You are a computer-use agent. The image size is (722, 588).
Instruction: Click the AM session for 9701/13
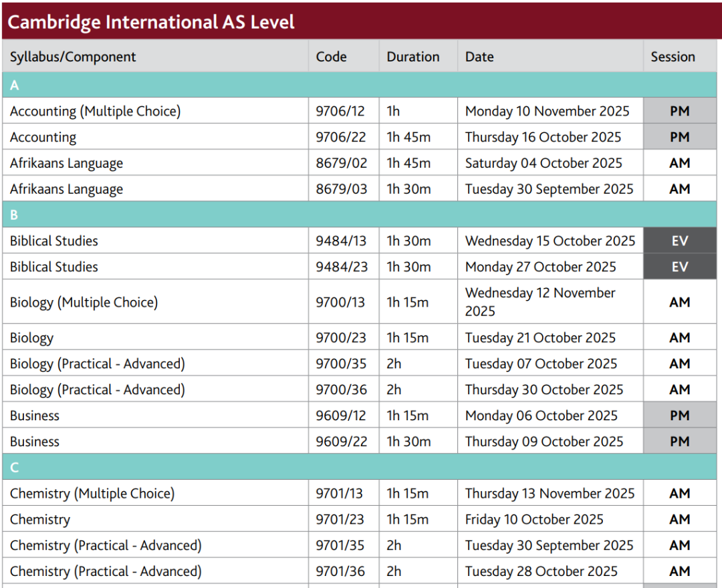point(680,493)
